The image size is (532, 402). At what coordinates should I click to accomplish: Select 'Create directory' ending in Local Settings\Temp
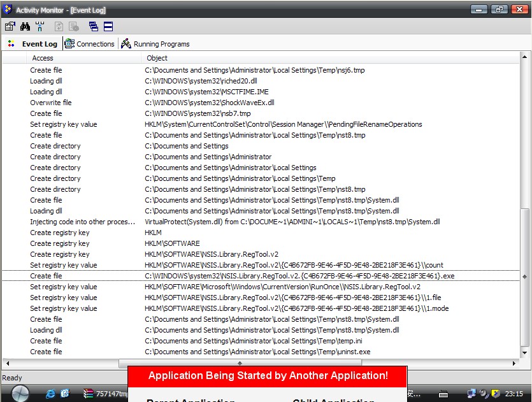pyautogui.click(x=261, y=178)
